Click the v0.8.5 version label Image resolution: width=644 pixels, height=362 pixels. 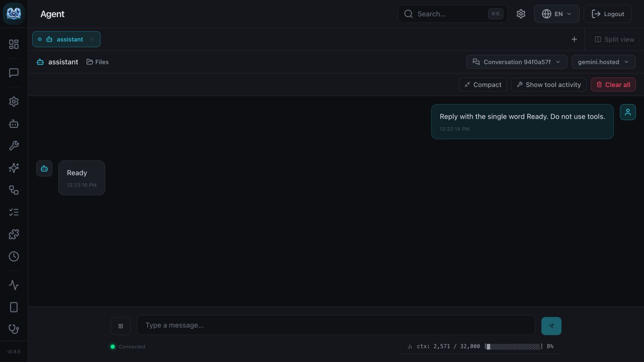(14, 351)
